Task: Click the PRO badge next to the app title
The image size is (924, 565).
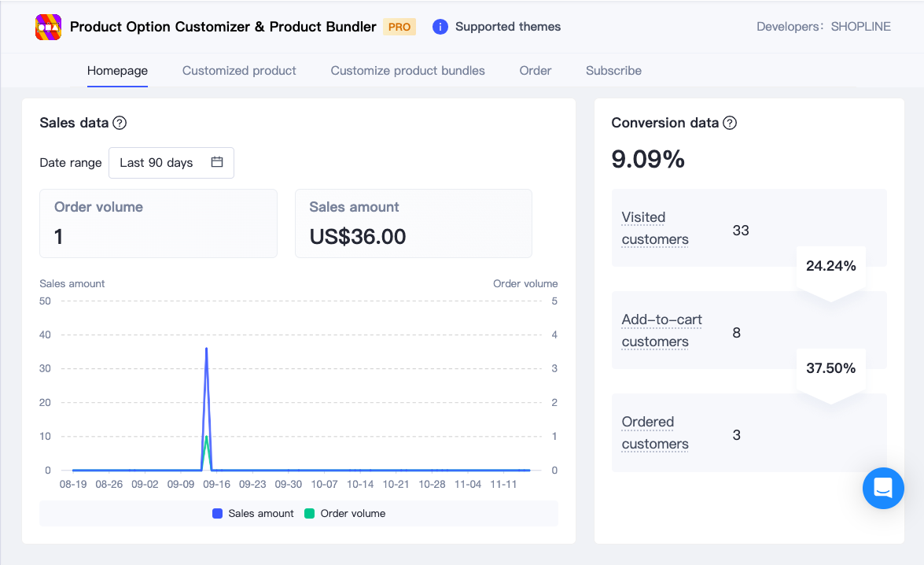Action: point(399,26)
